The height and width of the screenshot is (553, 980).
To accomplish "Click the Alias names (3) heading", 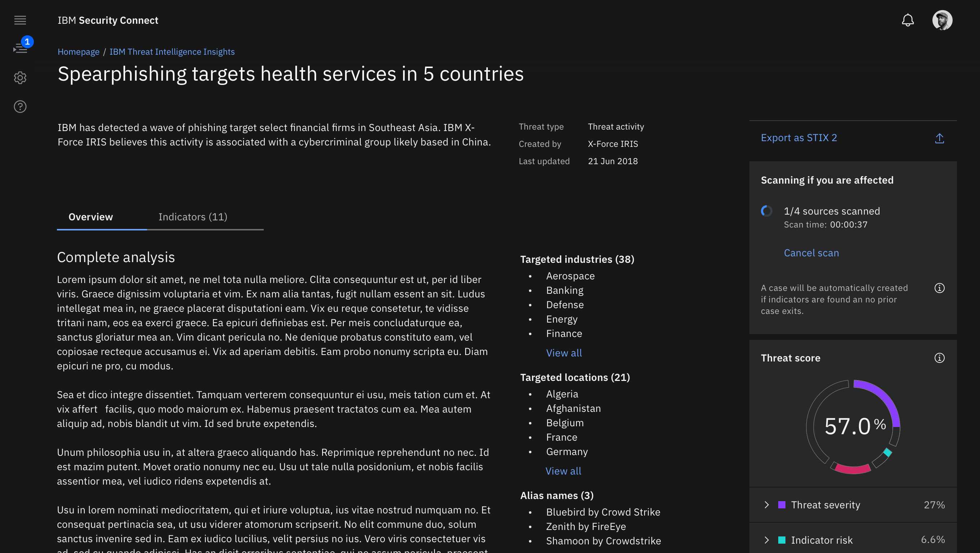I will click(557, 496).
